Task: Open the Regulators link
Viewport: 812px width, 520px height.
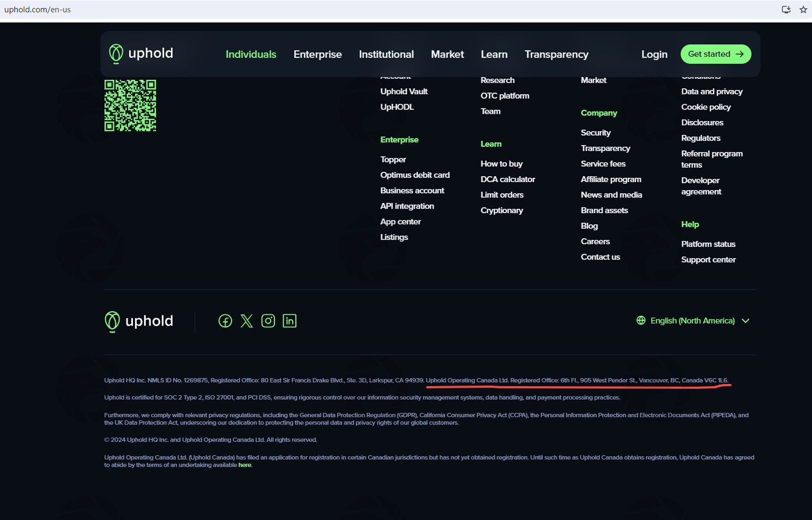Action: tap(701, 138)
